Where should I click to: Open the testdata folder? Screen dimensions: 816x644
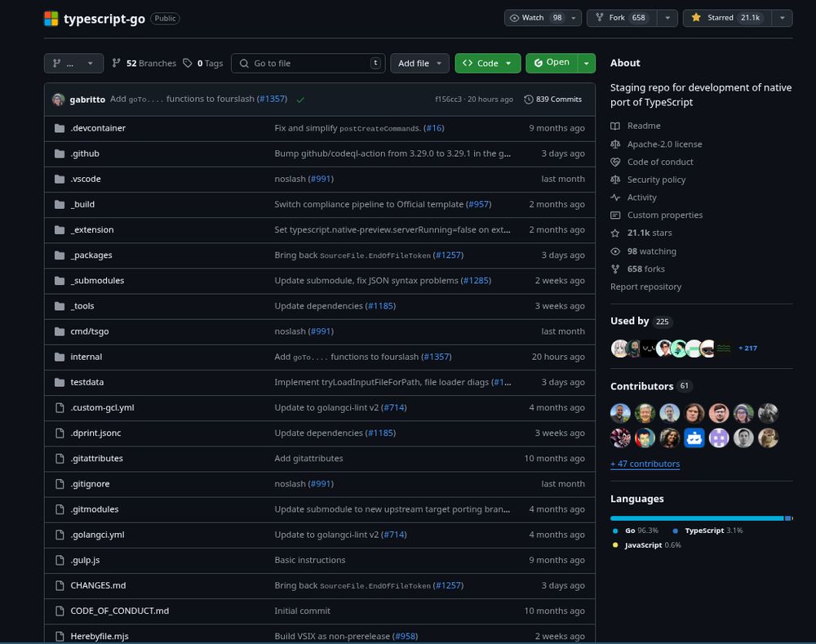click(x=87, y=383)
